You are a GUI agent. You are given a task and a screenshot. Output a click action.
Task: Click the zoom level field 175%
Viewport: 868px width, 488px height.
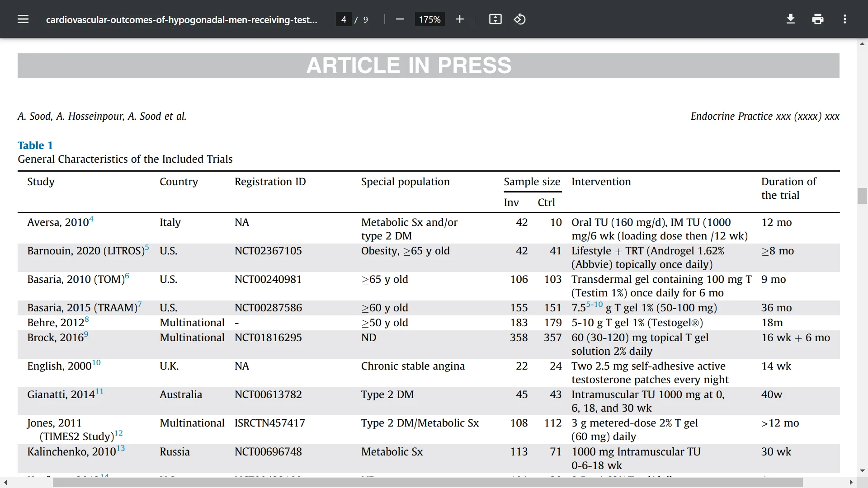tap(429, 19)
